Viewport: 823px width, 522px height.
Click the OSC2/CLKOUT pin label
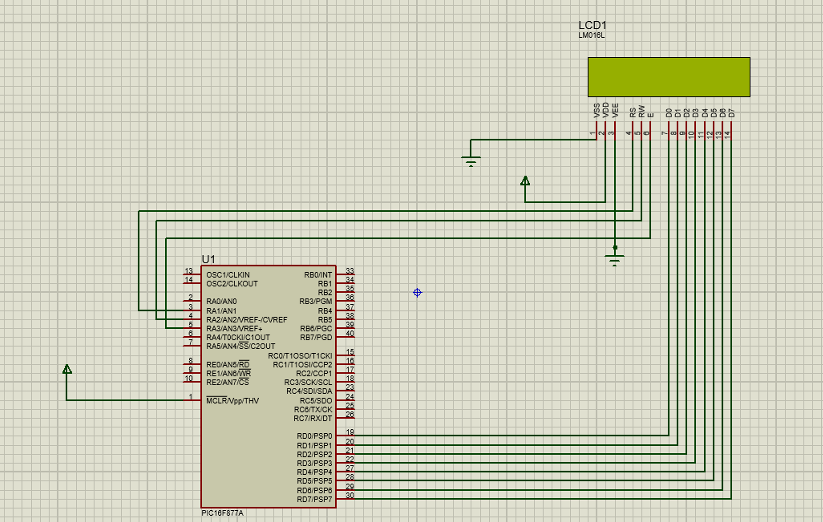(232, 284)
